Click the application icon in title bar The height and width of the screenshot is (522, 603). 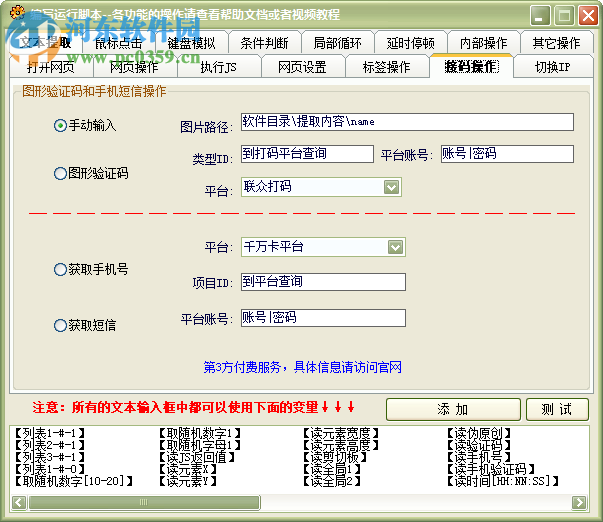click(18, 13)
